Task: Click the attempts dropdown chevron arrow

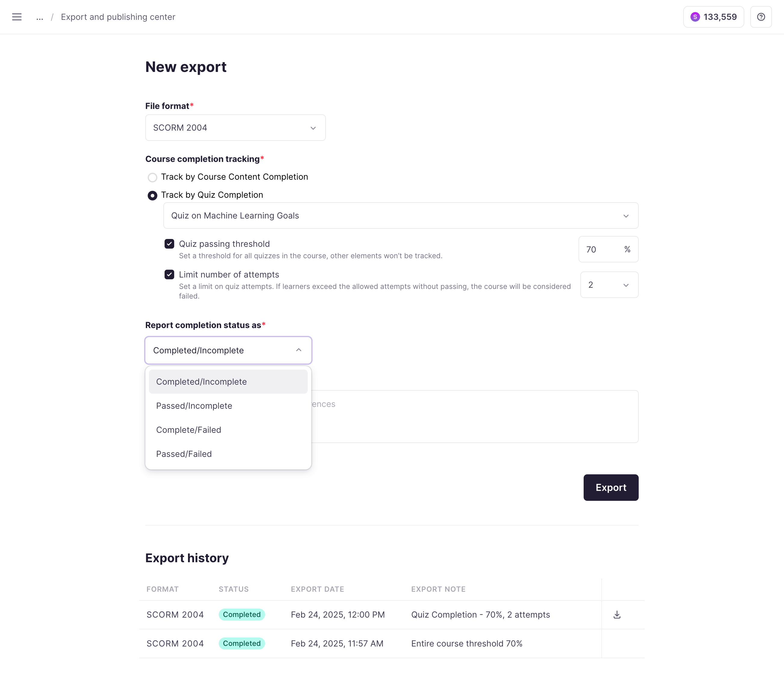Action: pos(626,285)
